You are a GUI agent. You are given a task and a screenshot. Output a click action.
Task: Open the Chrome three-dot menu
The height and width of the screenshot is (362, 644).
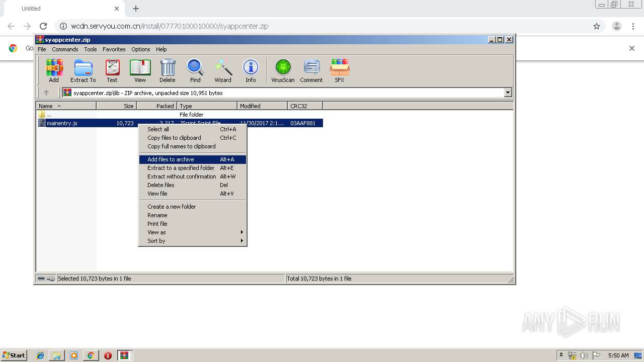click(x=633, y=26)
